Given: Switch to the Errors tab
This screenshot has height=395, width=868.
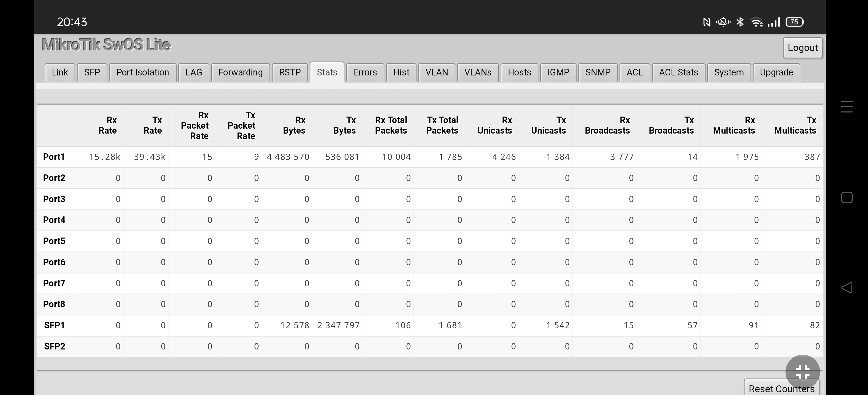Looking at the screenshot, I should (x=365, y=72).
